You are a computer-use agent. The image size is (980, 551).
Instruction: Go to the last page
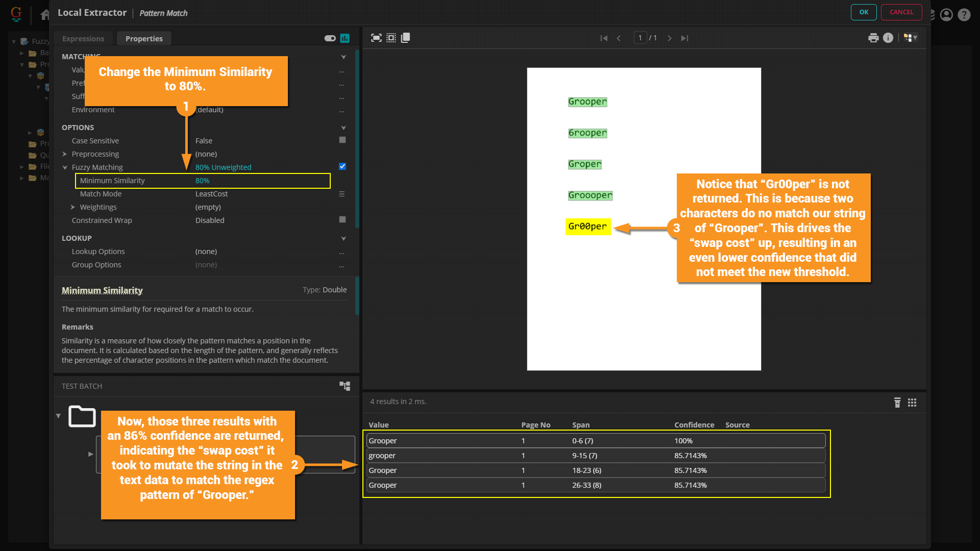(684, 38)
